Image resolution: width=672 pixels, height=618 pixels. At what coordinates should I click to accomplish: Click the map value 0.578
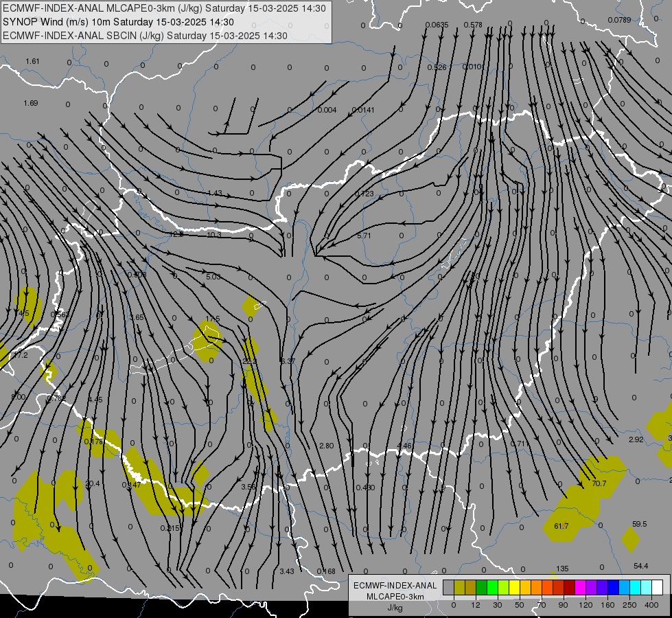pos(473,25)
